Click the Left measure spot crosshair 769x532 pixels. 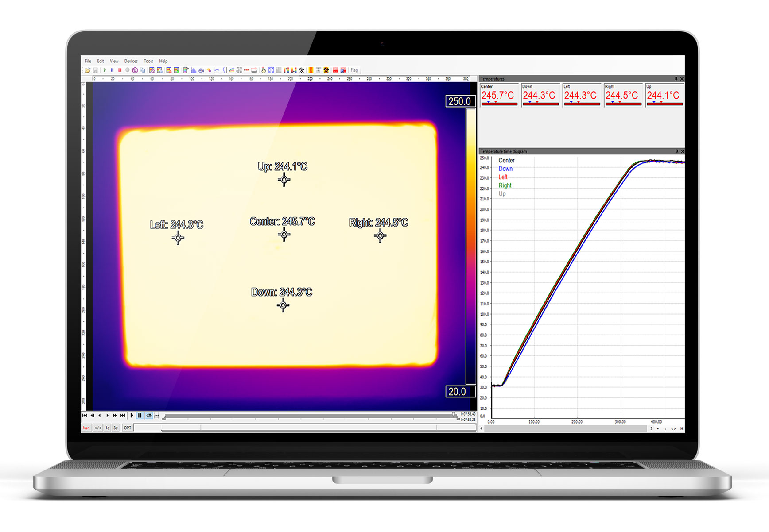[x=178, y=238]
